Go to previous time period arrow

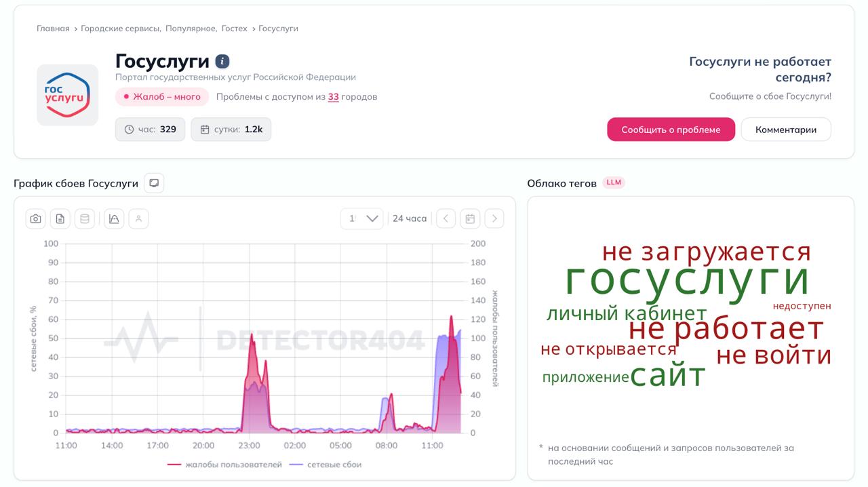click(446, 218)
